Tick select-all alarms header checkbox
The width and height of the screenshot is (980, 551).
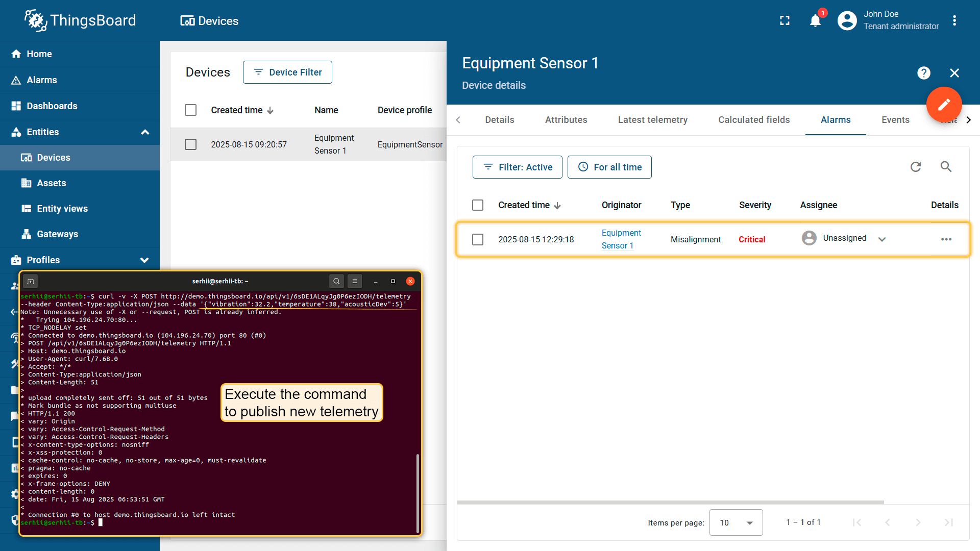478,205
